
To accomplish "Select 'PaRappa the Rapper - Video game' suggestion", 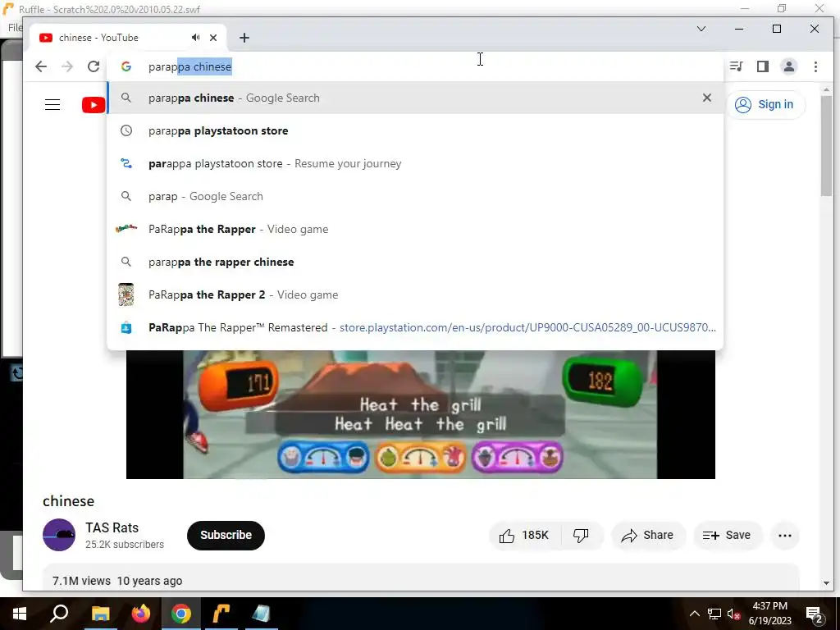I will click(415, 229).
